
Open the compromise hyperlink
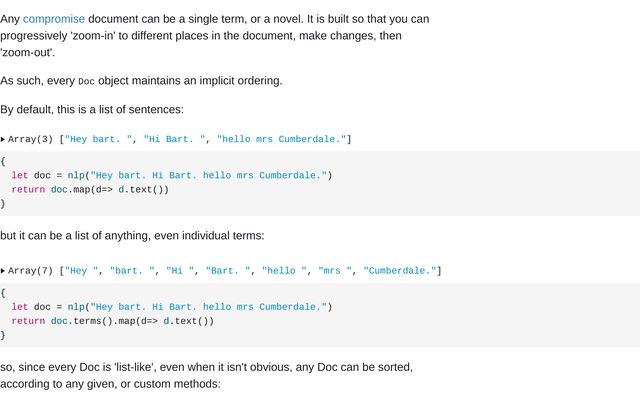coord(53,19)
